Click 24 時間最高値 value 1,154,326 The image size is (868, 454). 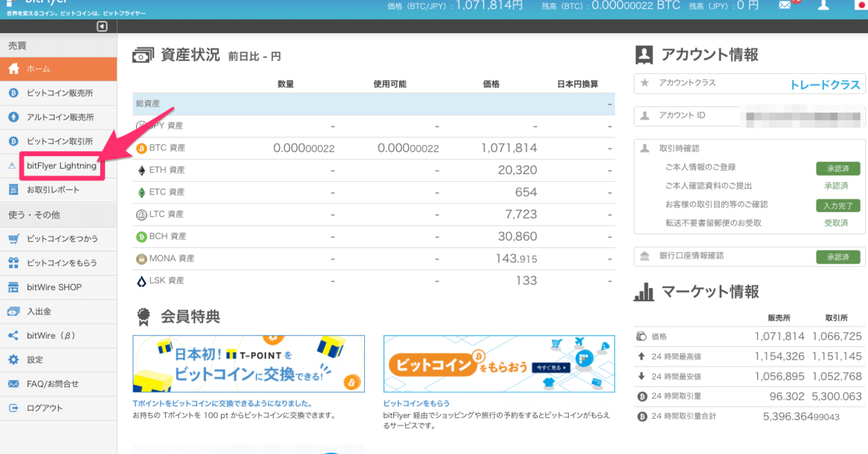tap(780, 356)
